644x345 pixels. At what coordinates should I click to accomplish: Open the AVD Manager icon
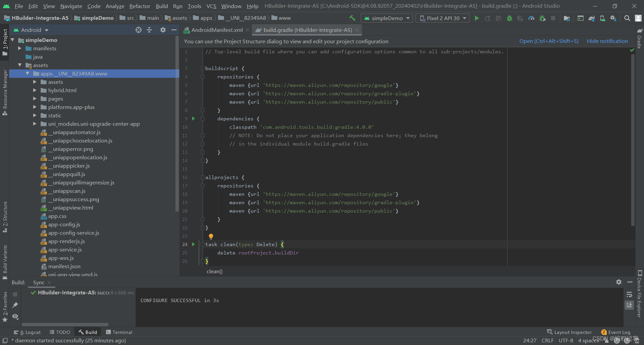tap(602, 18)
